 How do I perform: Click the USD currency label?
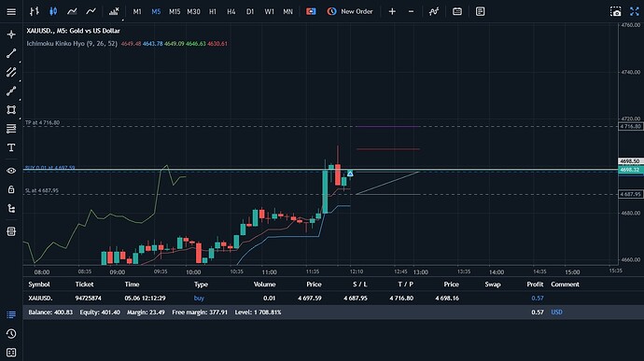[556, 312]
